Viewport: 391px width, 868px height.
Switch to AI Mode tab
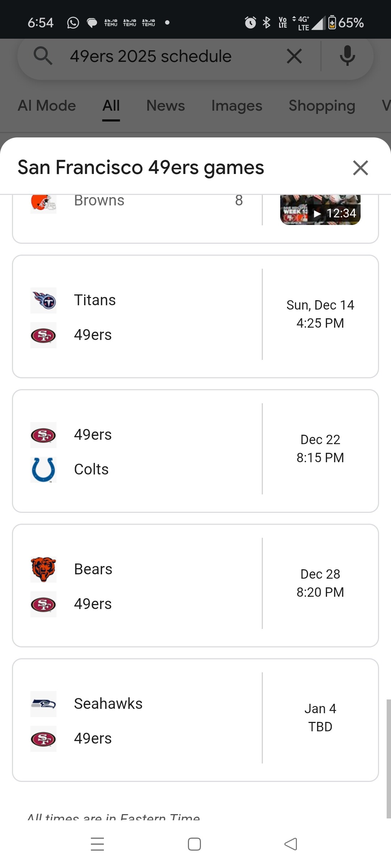point(47,106)
